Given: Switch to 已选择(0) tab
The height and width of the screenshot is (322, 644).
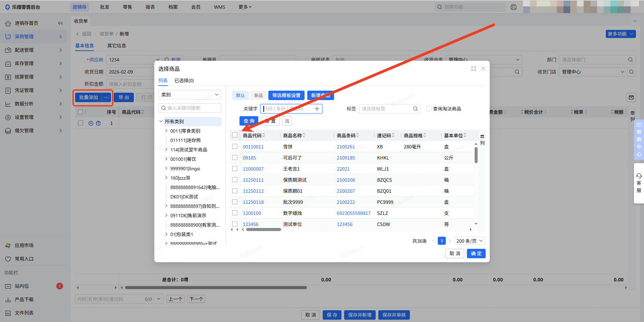Looking at the screenshot, I should [184, 81].
